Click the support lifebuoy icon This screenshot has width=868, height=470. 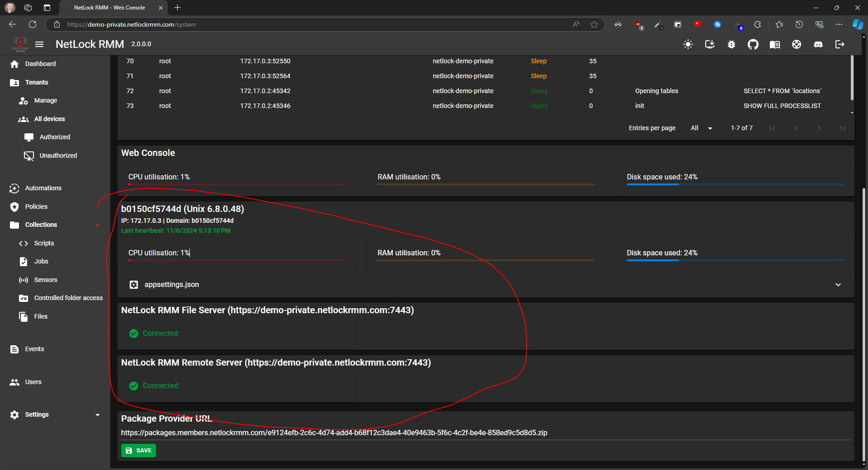pyautogui.click(x=797, y=44)
